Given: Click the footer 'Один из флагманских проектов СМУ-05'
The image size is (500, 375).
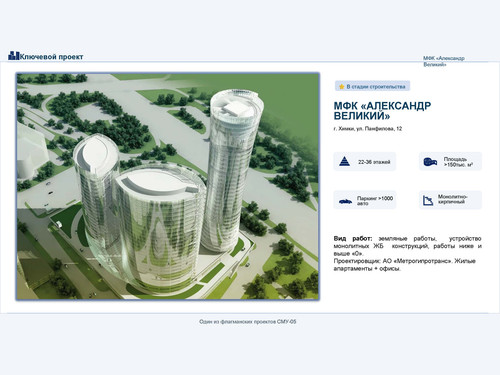Looking at the screenshot, I should (248, 322).
